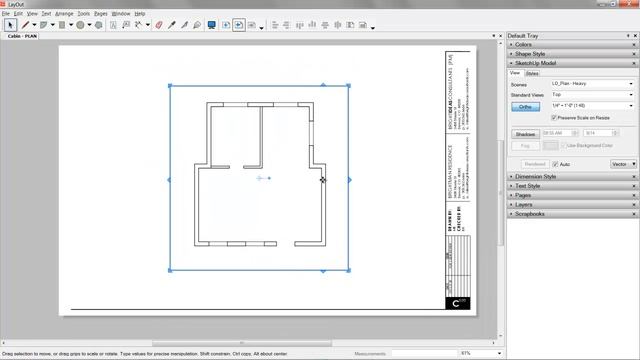Choose the Arc tool
640x360 pixels.
click(44, 25)
